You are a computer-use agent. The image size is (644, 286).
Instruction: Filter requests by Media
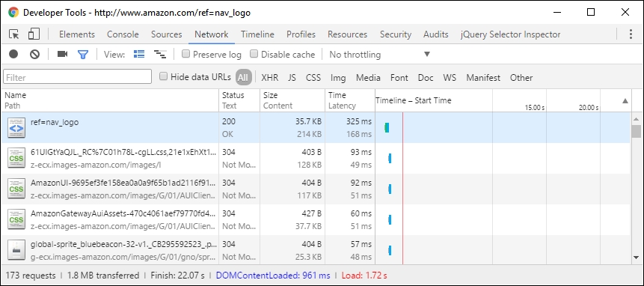tap(368, 78)
